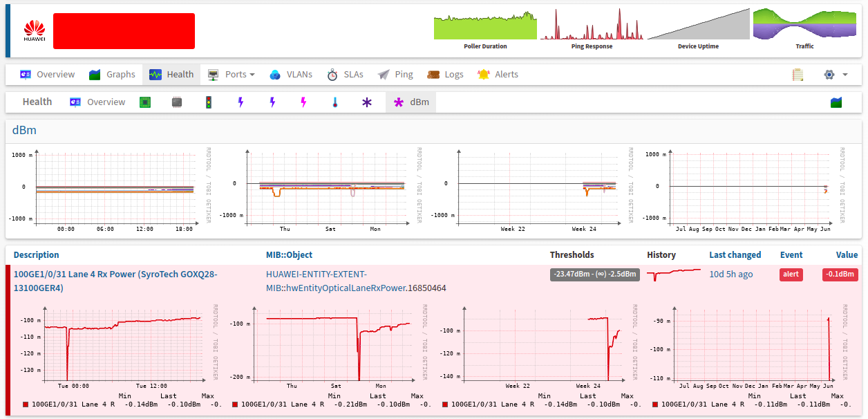
Task: Switch to the device Overview tab
Action: click(x=47, y=75)
